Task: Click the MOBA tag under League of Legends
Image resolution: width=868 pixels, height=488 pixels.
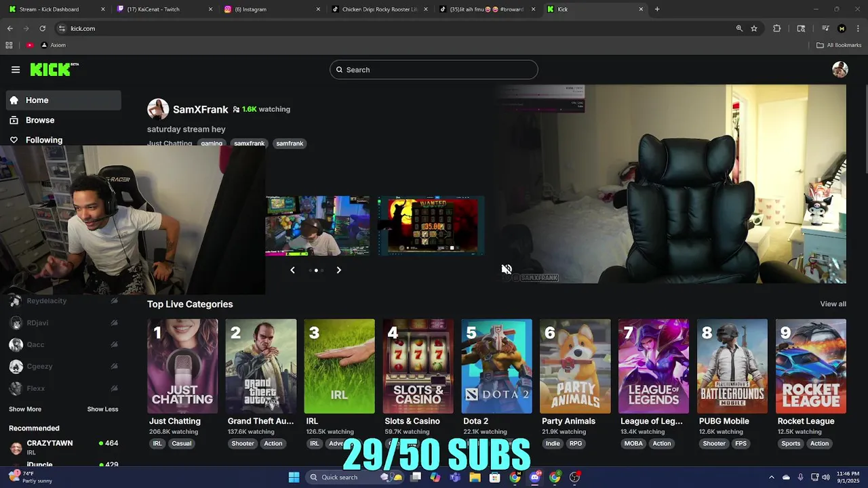Action: (633, 444)
